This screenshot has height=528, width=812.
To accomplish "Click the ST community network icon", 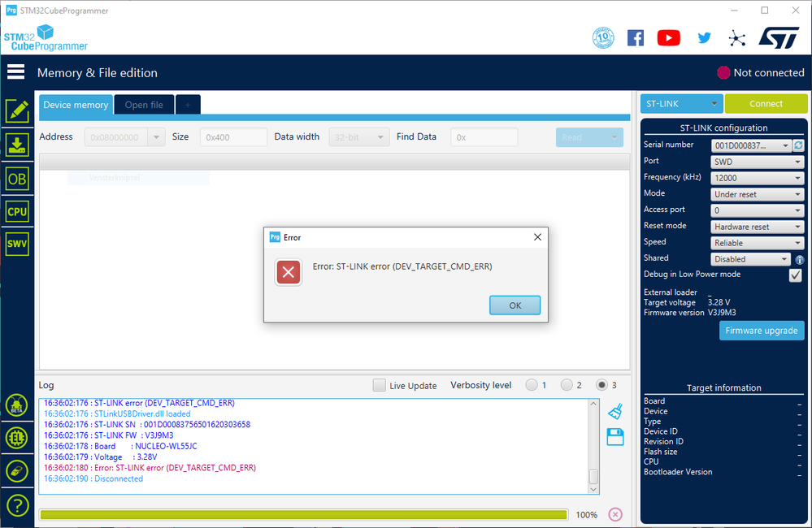I will click(736, 38).
